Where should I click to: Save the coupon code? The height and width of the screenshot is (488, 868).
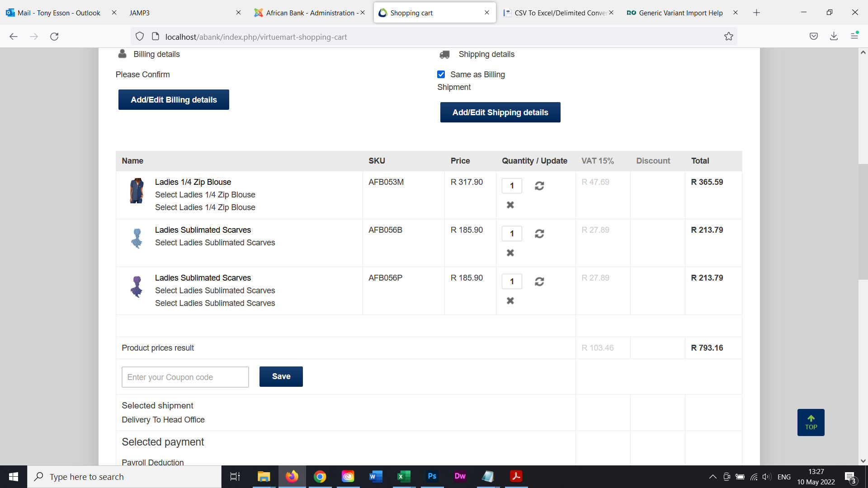coord(281,376)
